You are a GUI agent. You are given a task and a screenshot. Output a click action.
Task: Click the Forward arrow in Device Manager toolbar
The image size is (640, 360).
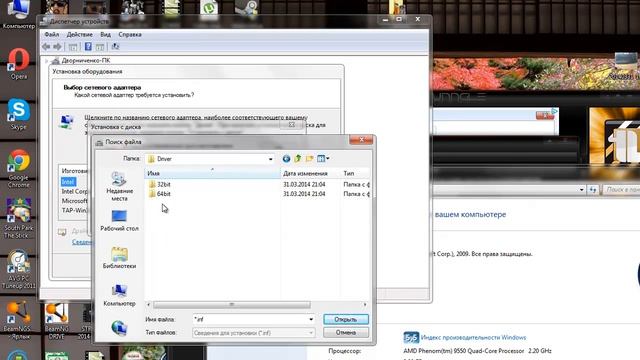pos(58,47)
